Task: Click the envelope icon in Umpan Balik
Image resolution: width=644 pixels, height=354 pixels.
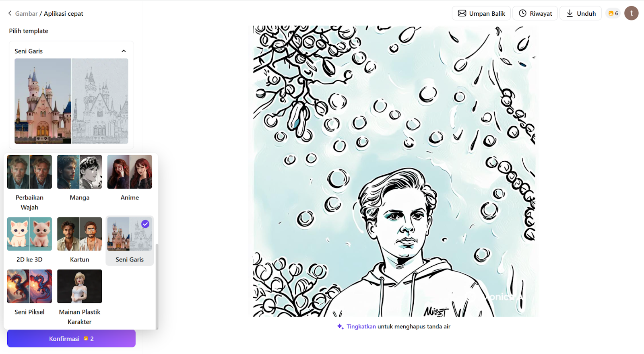Action: point(462,13)
